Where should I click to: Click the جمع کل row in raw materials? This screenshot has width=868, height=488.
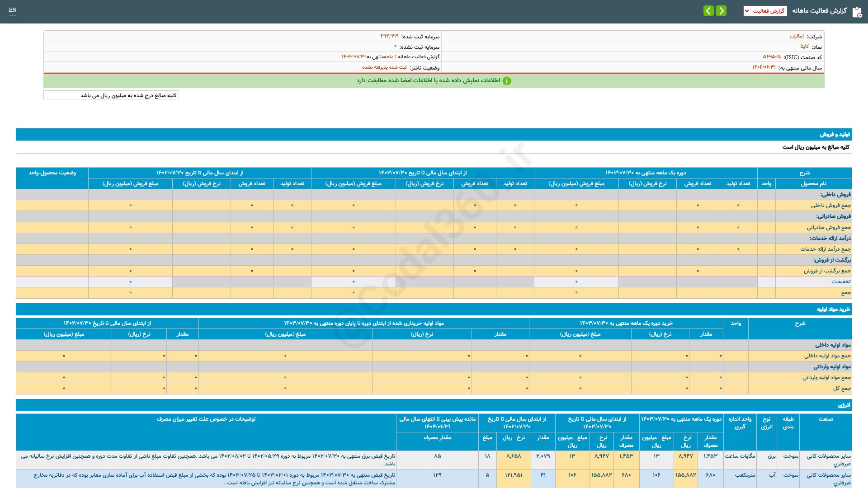[x=841, y=389]
